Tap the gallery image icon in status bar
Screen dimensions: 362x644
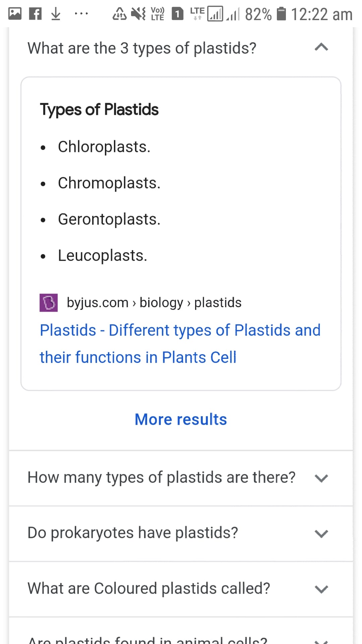[x=15, y=14]
